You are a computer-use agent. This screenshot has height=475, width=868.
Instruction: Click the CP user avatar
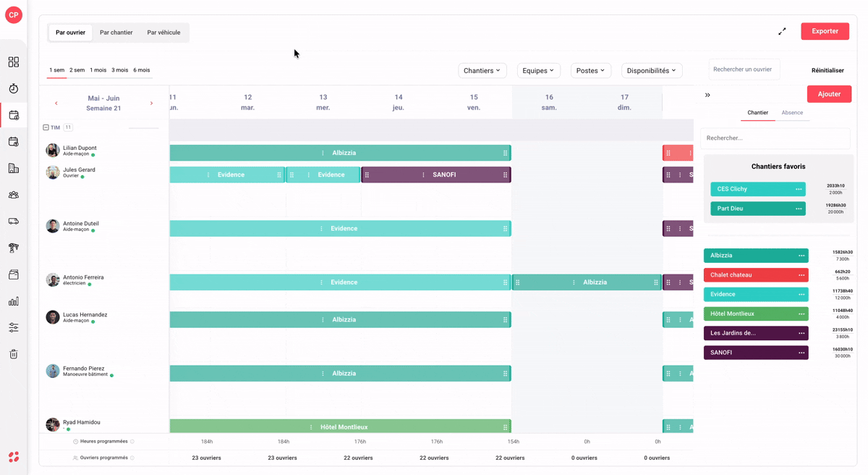14,15
